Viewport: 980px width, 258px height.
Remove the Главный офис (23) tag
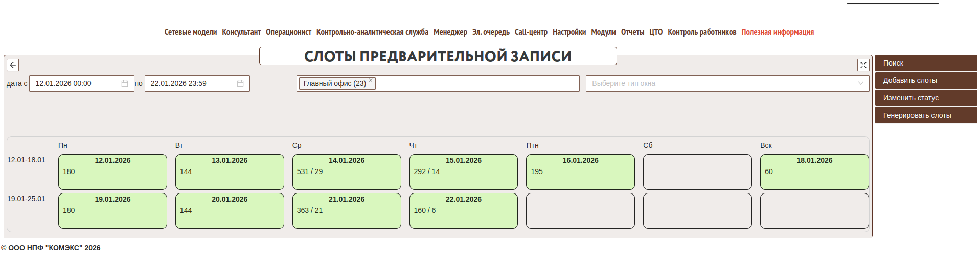[371, 81]
